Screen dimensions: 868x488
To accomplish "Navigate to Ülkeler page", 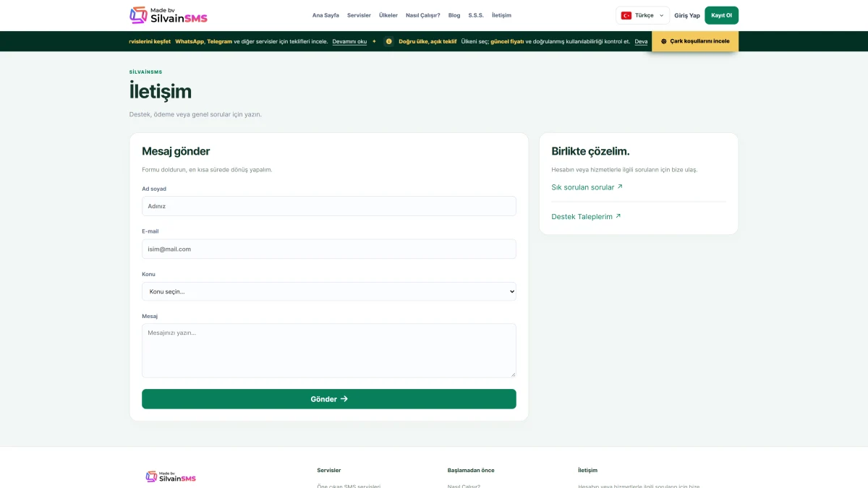I will click(x=388, y=15).
